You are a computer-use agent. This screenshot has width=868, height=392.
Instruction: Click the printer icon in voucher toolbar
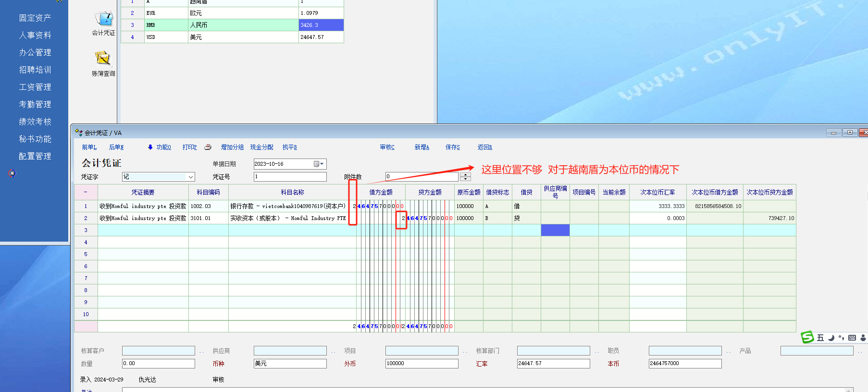(x=208, y=147)
